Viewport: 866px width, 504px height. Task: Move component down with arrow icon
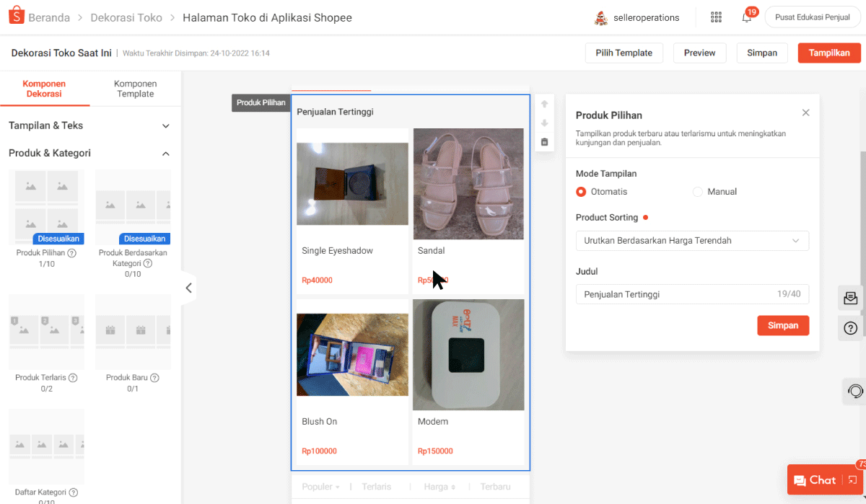pos(545,123)
